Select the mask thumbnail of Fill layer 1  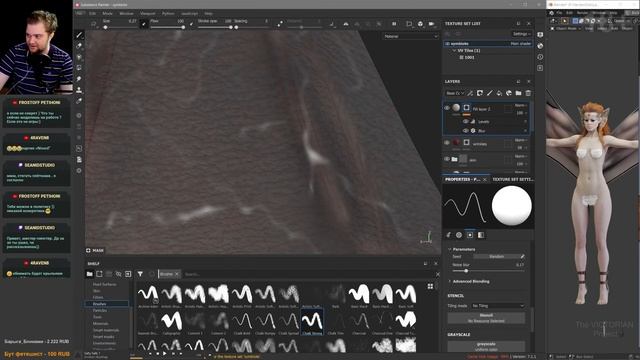point(466,108)
